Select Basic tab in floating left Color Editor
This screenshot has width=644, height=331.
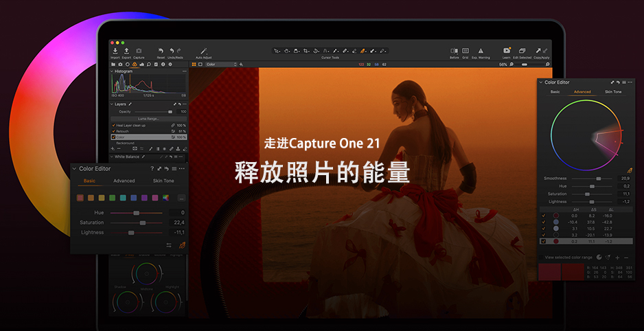(x=89, y=181)
